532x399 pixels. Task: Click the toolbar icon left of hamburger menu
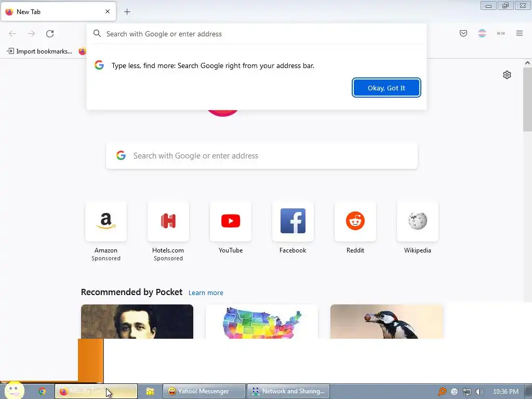501,33
